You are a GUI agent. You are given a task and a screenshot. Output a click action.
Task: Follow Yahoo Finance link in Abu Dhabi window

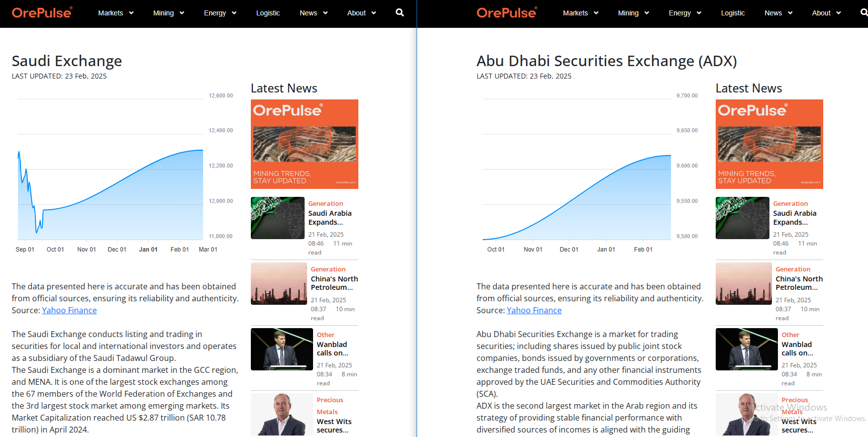pyautogui.click(x=534, y=310)
